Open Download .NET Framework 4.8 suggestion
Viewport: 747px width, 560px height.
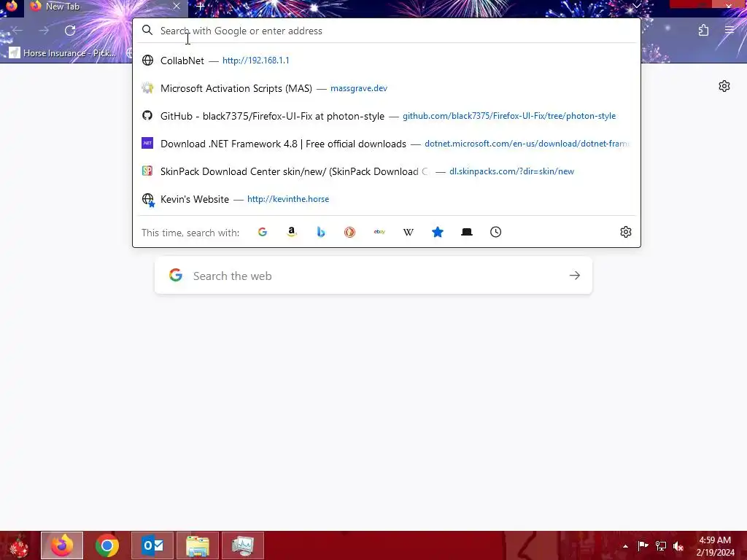coord(387,144)
